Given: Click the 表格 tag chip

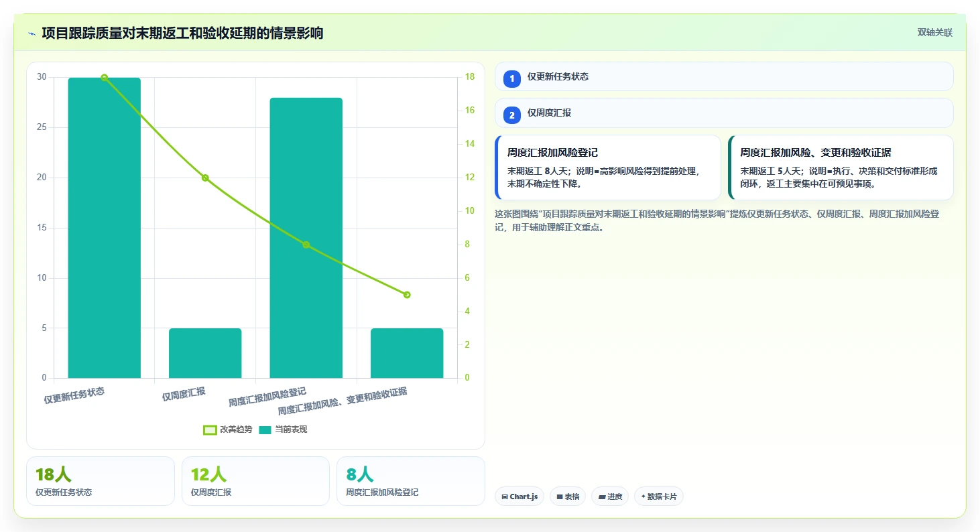Looking at the screenshot, I should point(568,496).
